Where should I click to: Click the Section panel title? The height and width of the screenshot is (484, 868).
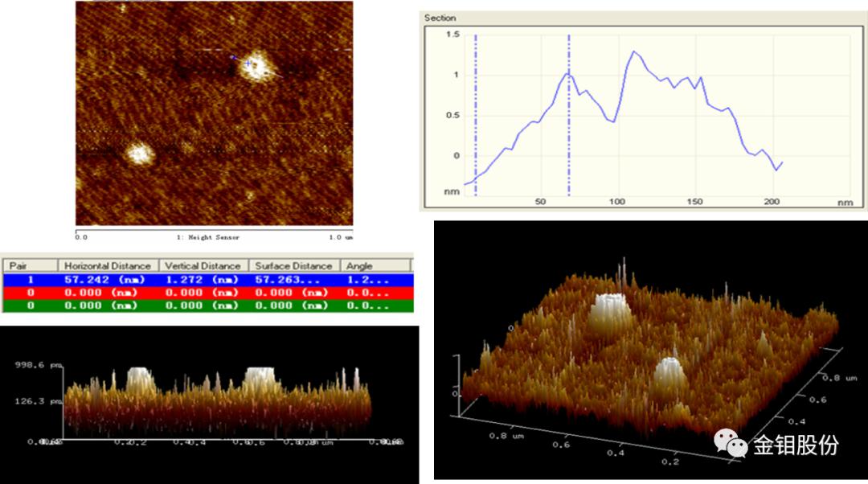click(x=440, y=18)
